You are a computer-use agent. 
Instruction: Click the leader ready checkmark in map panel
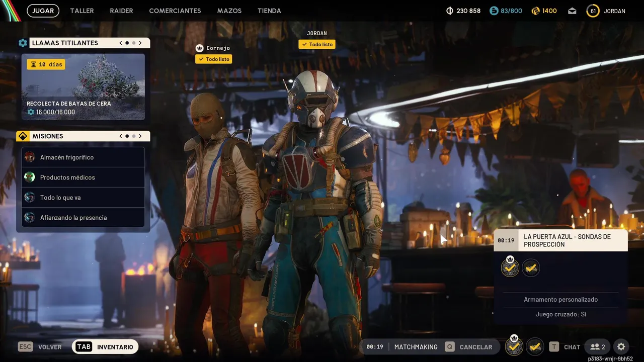coord(510,267)
